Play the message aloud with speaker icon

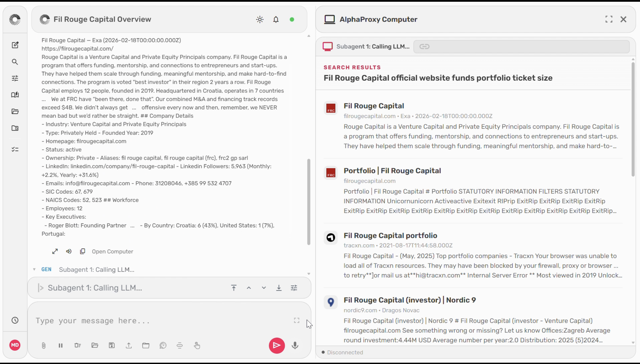point(69,251)
